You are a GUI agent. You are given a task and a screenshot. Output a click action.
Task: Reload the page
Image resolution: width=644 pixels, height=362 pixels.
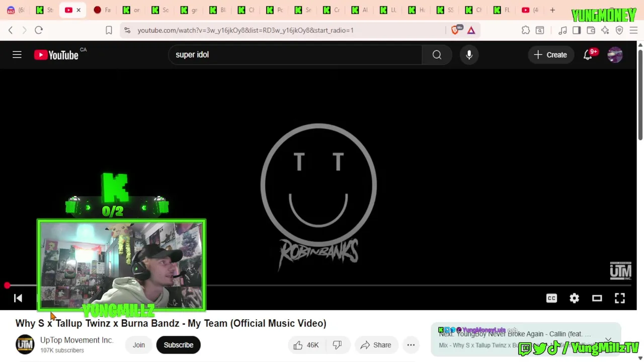click(x=39, y=30)
